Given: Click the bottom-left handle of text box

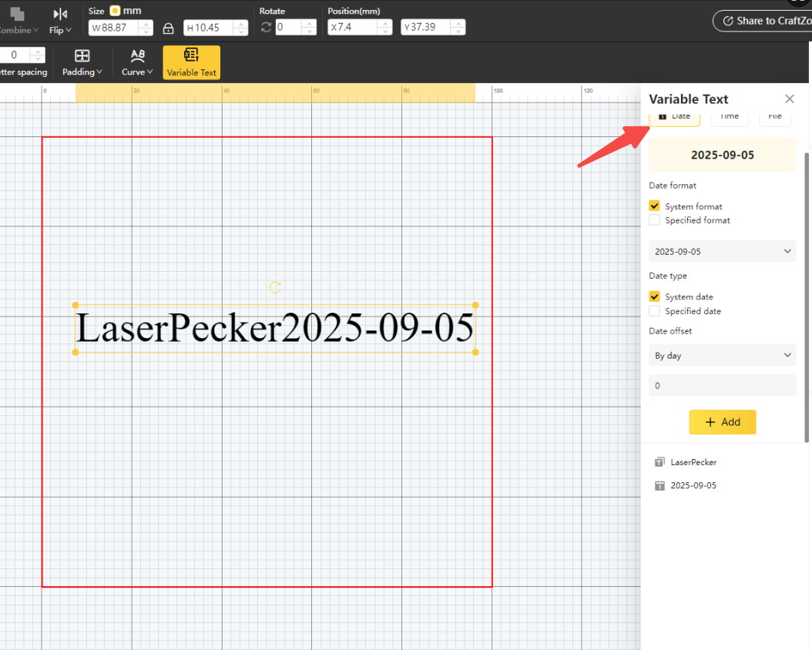Looking at the screenshot, I should 75,352.
